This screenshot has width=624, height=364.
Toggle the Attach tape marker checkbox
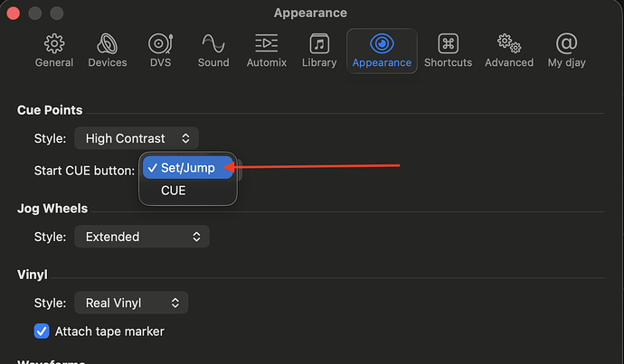coord(42,331)
